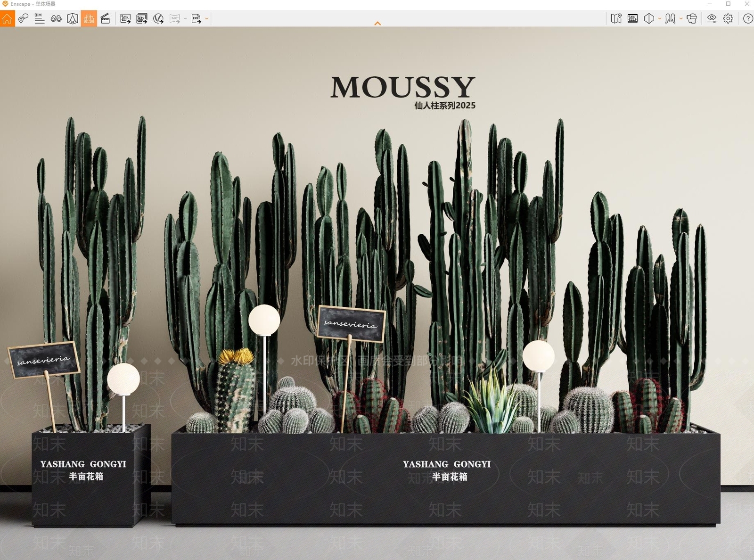Open the video editor clapperboard icon

pos(106,19)
